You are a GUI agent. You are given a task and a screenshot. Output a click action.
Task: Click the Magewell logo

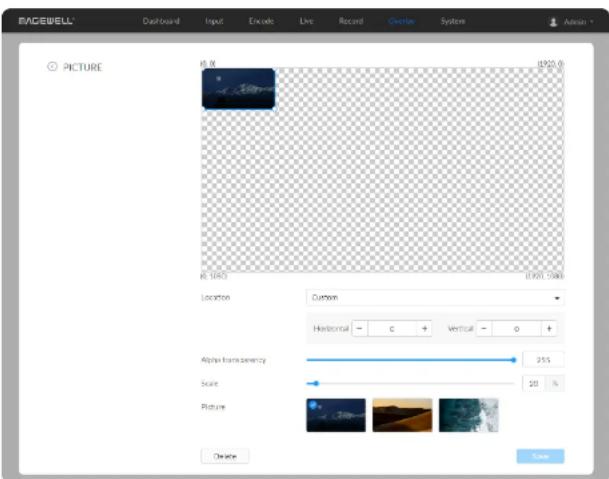46,21
